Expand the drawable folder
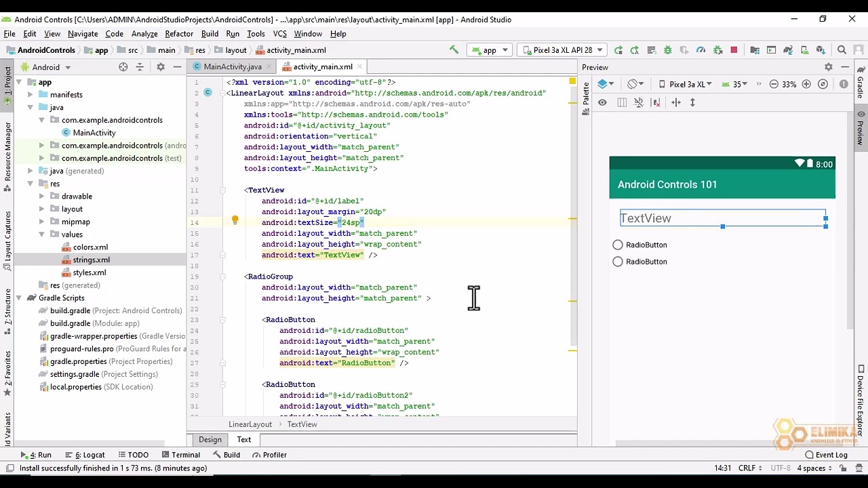Viewport: 868px width, 488px height. (x=41, y=197)
